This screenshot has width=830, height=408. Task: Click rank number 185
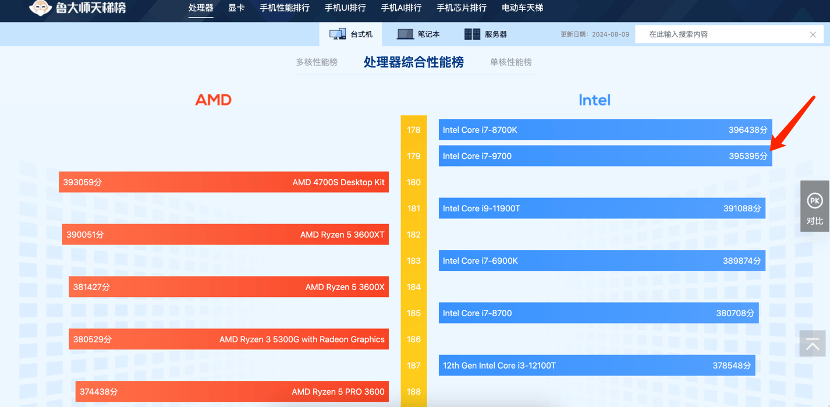[413, 313]
